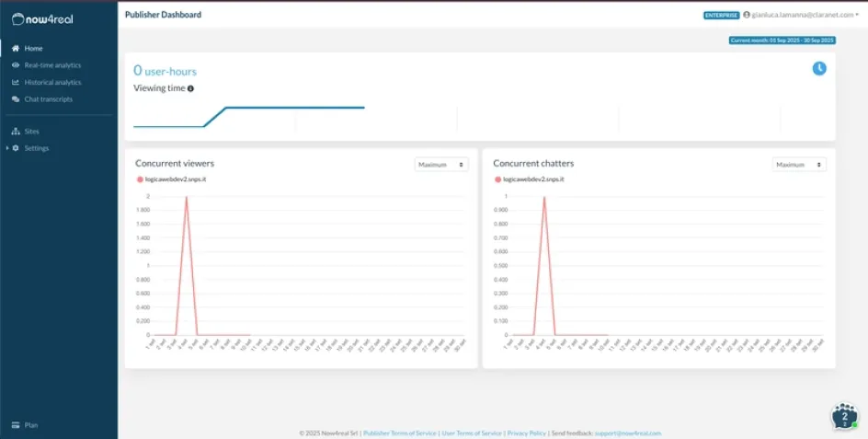Viewport: 868px width, 439px height.
Task: Open Maximum dropdown in Concurrent chatters
Action: pyautogui.click(x=799, y=165)
